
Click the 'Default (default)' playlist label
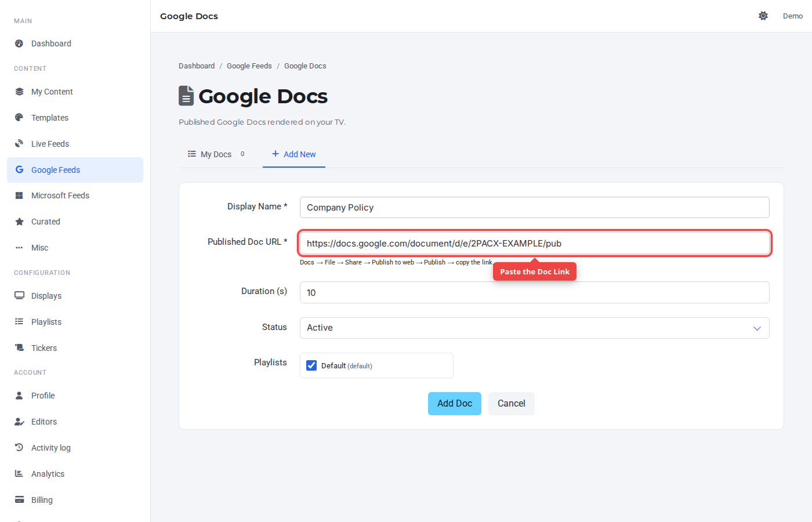click(347, 366)
